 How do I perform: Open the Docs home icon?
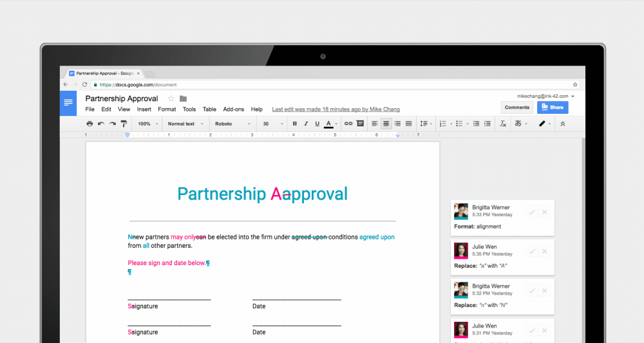coord(68,103)
